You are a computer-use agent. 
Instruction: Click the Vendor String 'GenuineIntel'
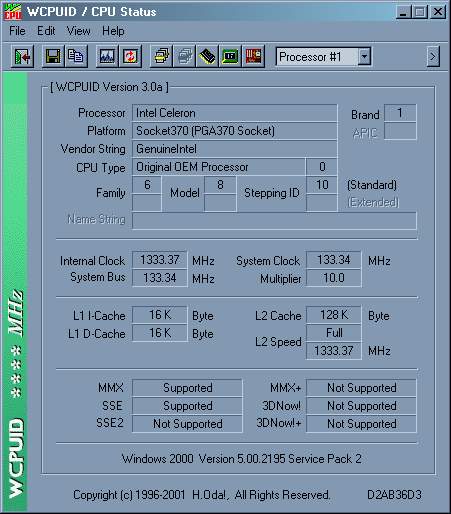click(235, 149)
